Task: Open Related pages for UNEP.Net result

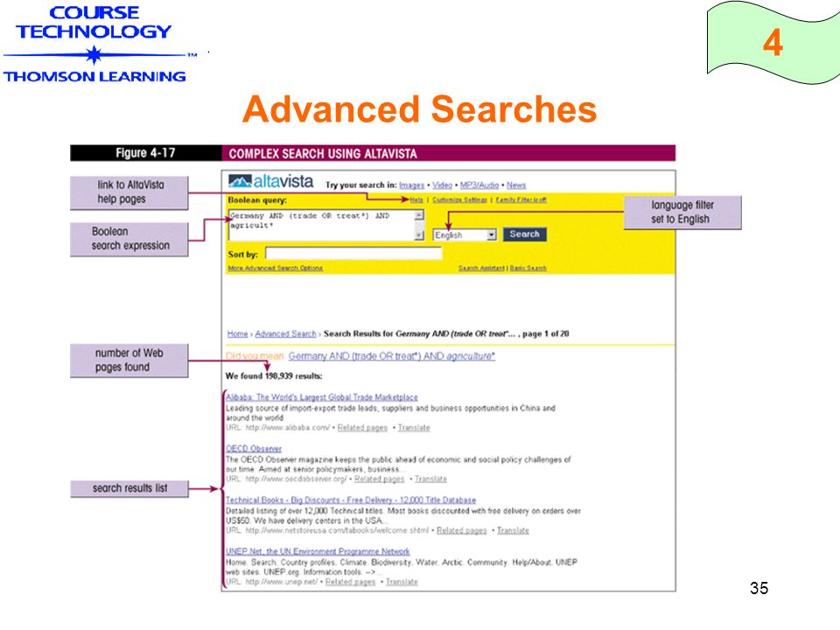Action: 350,582
